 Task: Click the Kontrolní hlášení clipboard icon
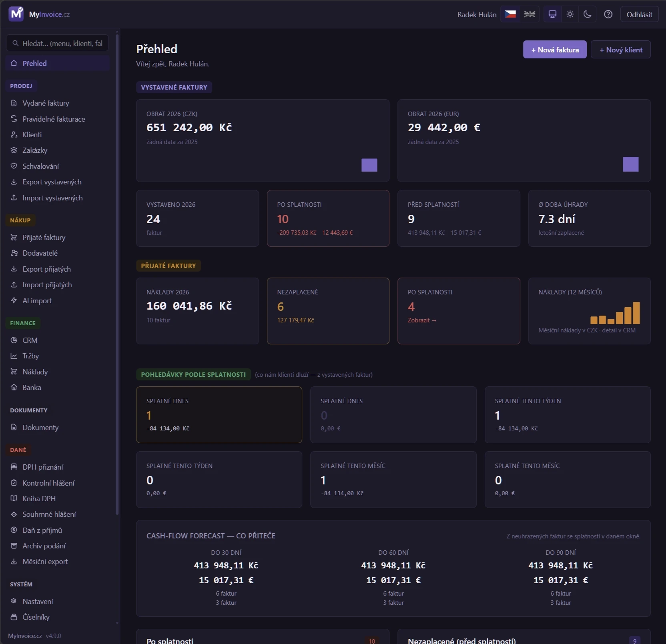(14, 483)
